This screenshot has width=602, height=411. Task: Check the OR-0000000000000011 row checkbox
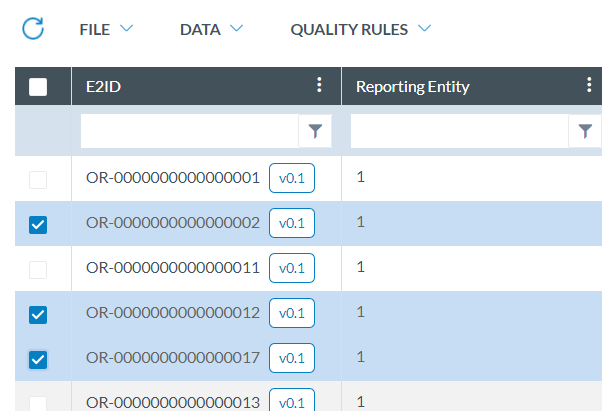coord(38,269)
